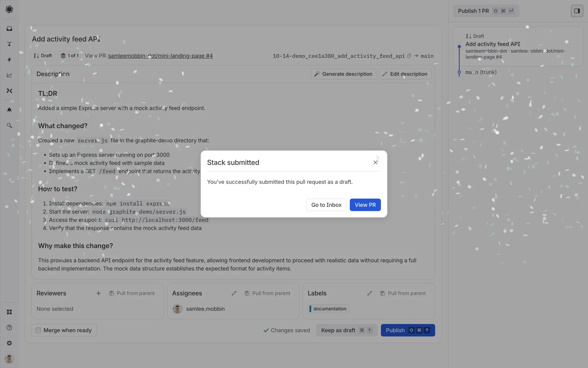Click the merge queue sidebar icon
This screenshot has height=368, width=588.
[x=9, y=44]
